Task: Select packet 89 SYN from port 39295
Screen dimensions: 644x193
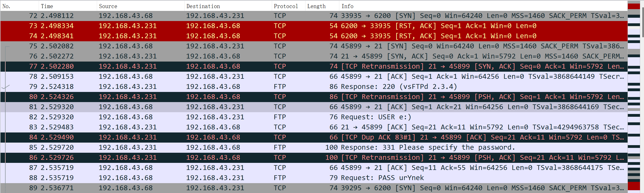Action: coord(314,188)
